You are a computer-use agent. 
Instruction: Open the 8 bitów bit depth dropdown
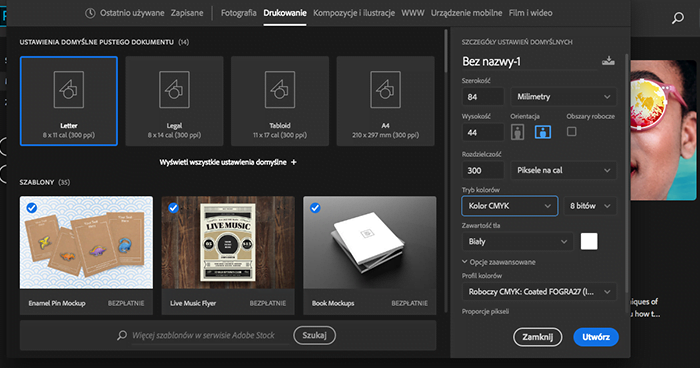[x=590, y=206]
